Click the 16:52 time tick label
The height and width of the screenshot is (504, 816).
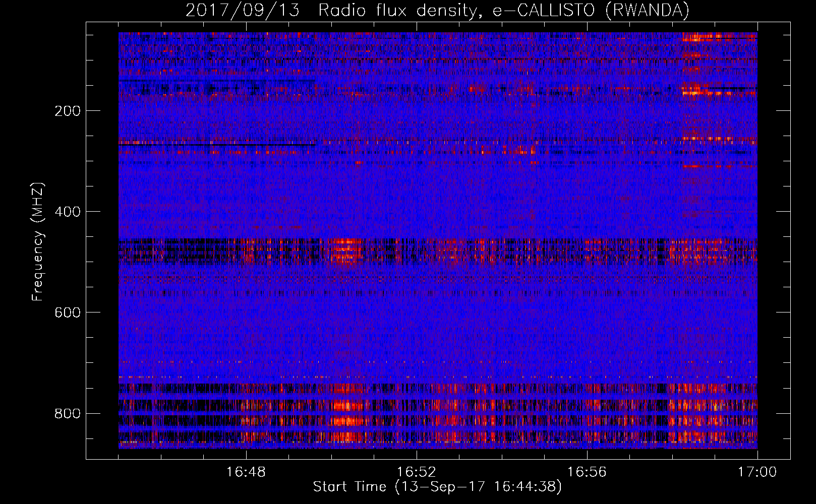[x=417, y=472]
